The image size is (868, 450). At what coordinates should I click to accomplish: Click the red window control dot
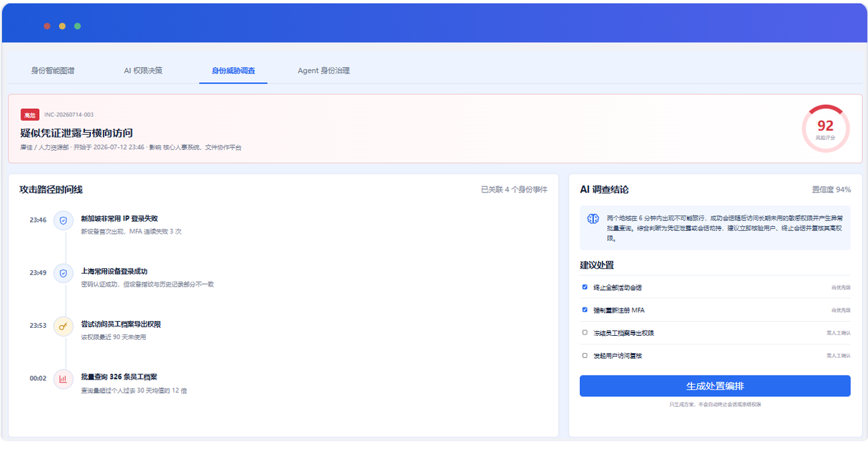coord(47,26)
